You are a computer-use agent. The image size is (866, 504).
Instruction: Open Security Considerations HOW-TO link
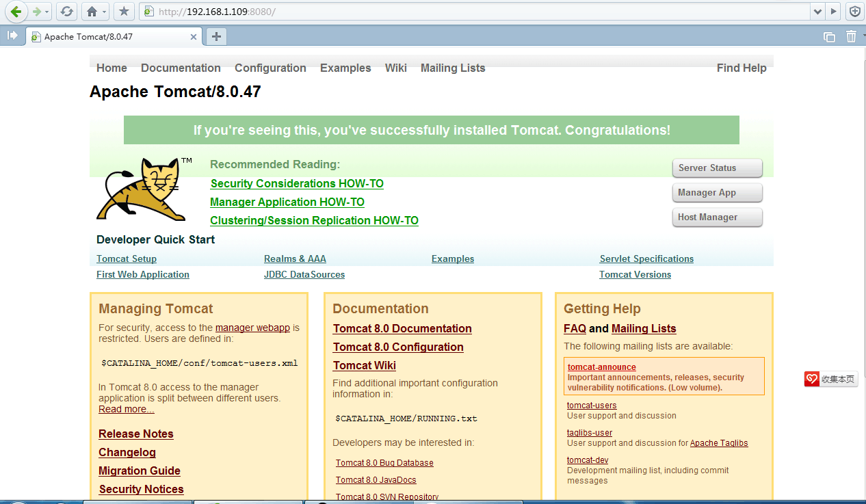(297, 183)
